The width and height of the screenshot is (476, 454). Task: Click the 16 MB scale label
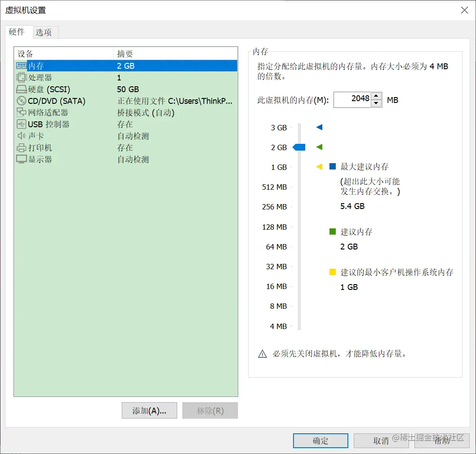(x=276, y=286)
